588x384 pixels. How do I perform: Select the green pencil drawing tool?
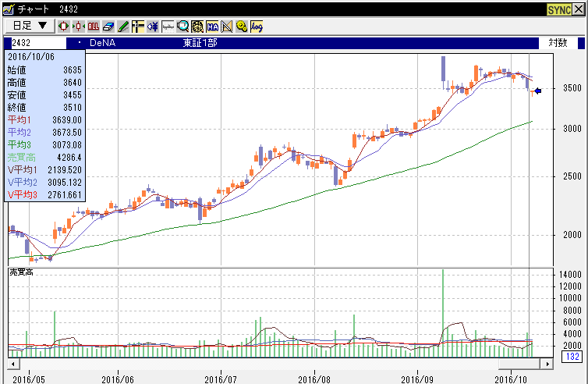(x=123, y=26)
